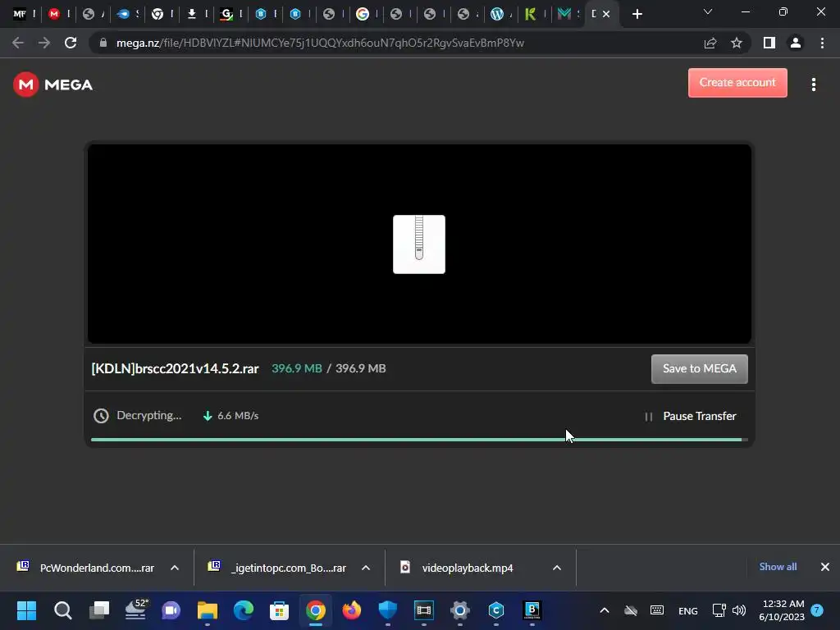
Task: Open Teams Chat from taskbar
Action: coord(171,610)
